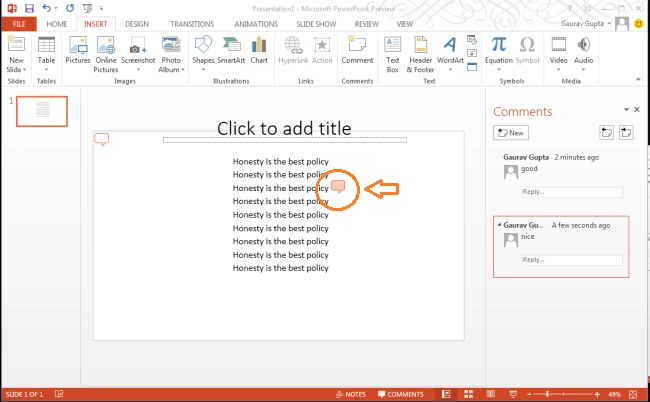650x402 pixels.
Task: Switch to the VIEW tab
Action: pos(405,24)
